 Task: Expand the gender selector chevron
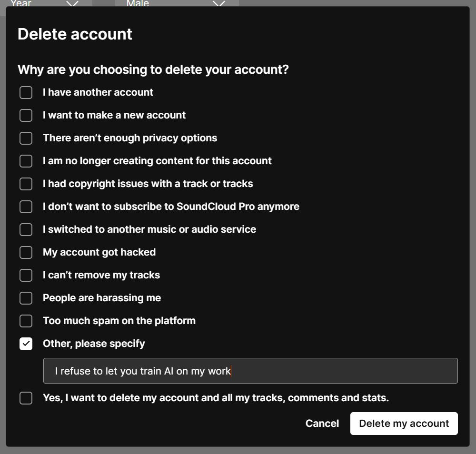click(x=219, y=4)
